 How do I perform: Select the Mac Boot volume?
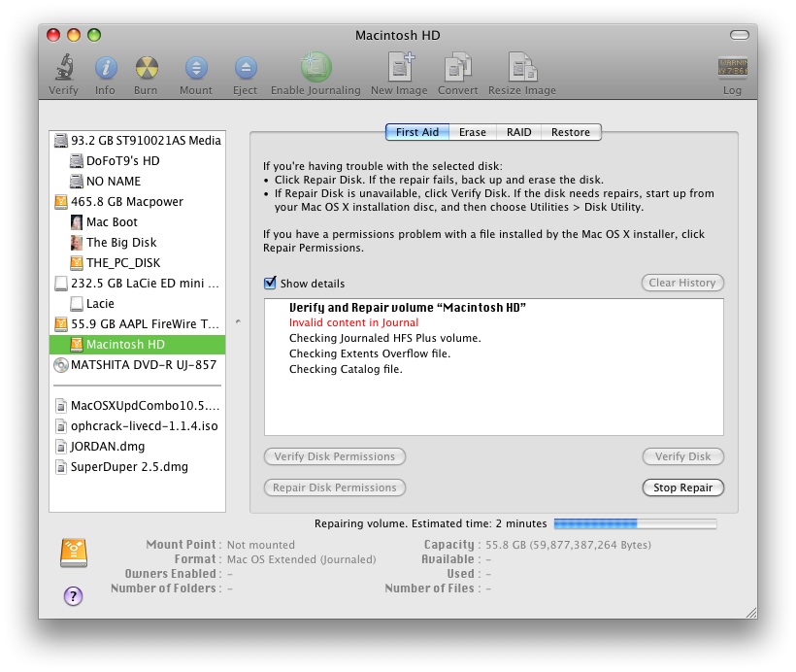pos(138,222)
